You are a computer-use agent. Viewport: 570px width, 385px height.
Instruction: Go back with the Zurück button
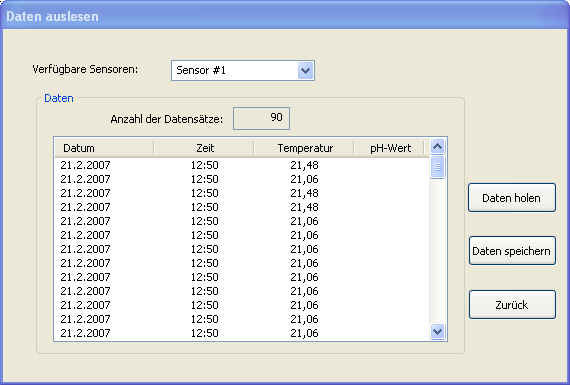(x=512, y=305)
